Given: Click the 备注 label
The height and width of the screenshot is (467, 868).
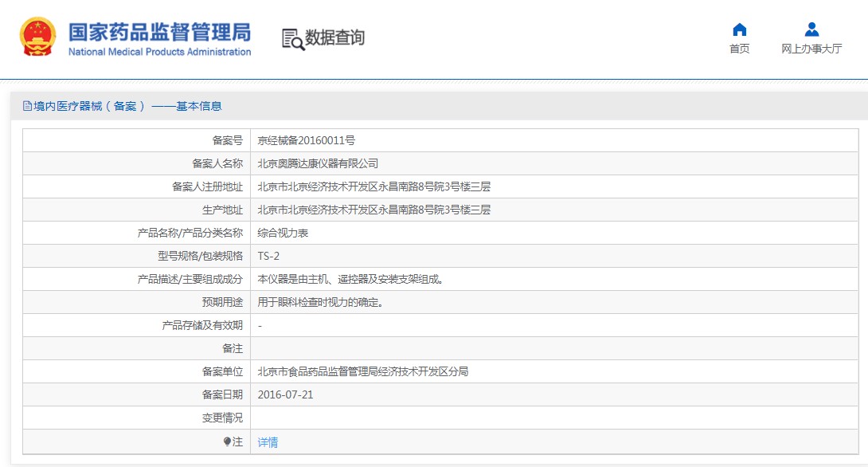Looking at the screenshot, I should coord(233,348).
